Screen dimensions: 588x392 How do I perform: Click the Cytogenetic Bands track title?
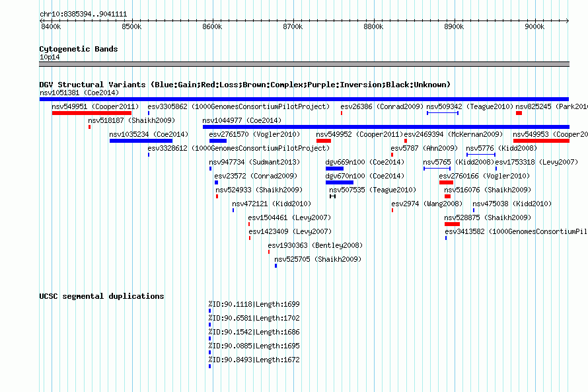79,49
